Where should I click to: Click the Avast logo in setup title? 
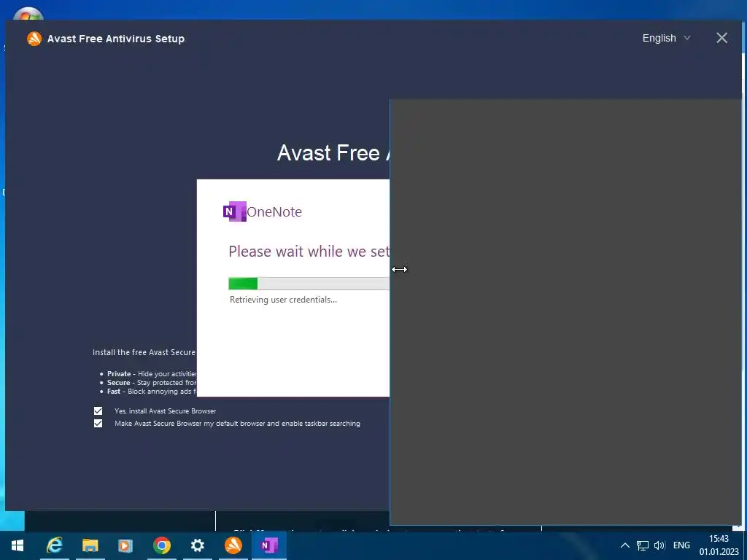click(x=34, y=39)
